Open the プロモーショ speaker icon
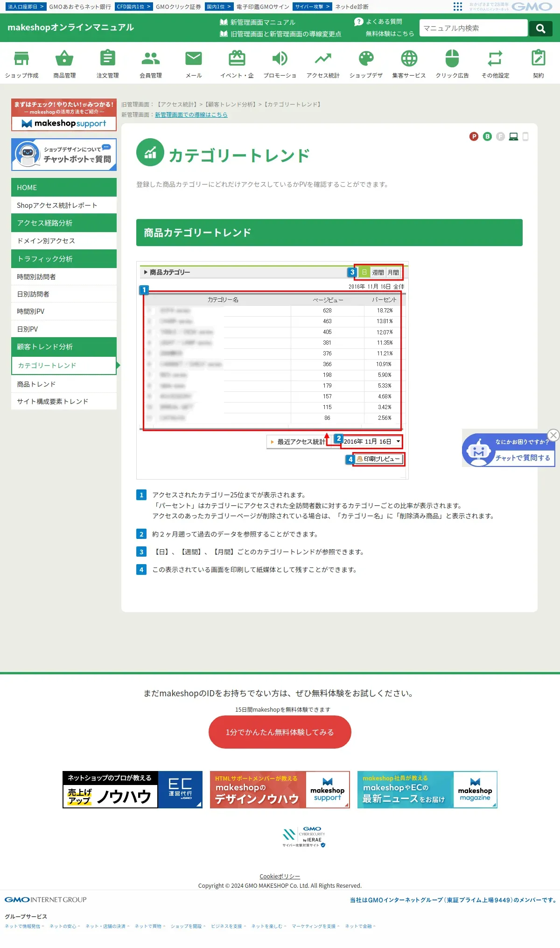 [280, 58]
